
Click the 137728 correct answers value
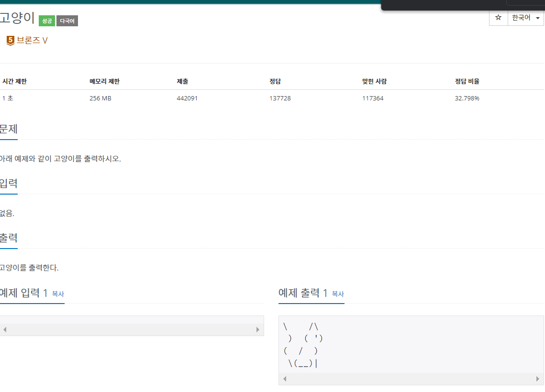(280, 98)
